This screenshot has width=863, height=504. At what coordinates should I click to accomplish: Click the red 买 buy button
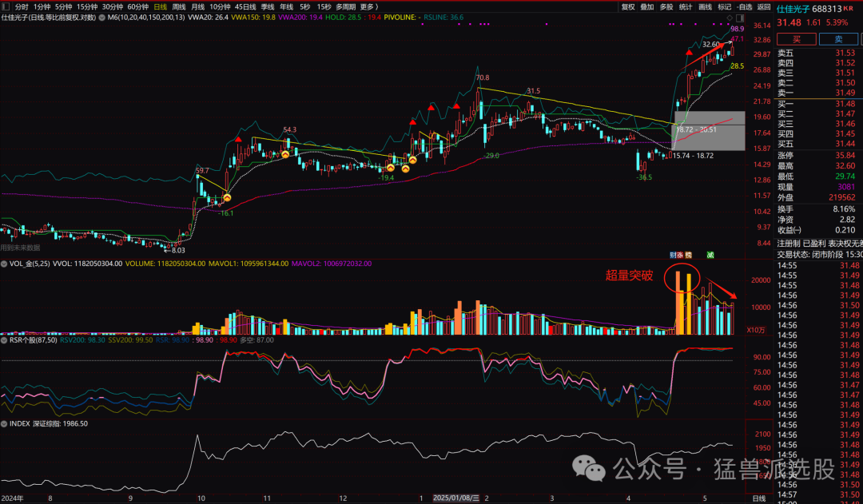[796, 39]
